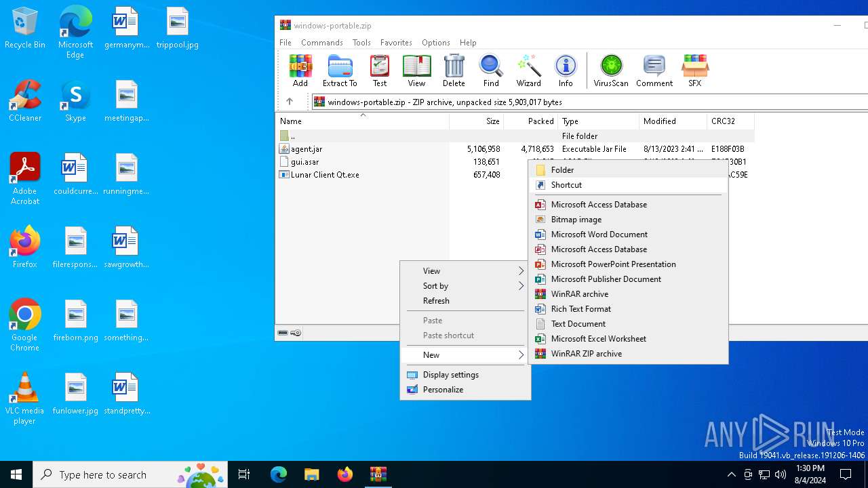Click the Test archive icon
868x488 pixels.
[x=380, y=71]
